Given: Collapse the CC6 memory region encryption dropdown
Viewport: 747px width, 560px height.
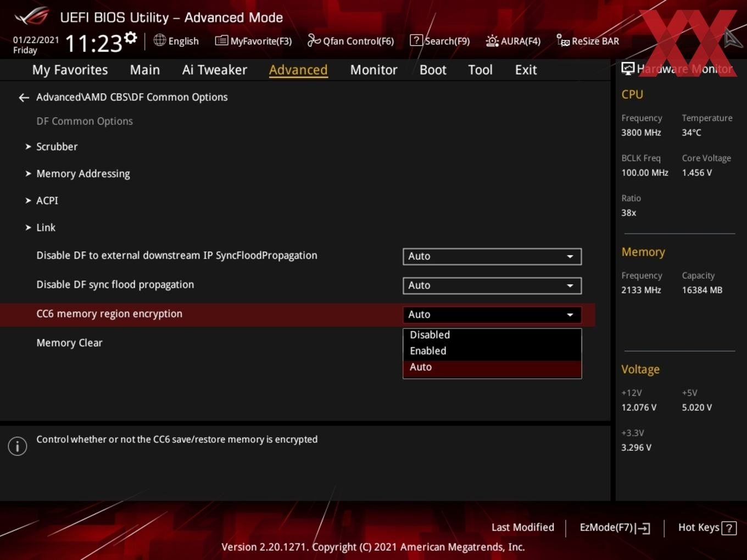Looking at the screenshot, I should point(492,315).
